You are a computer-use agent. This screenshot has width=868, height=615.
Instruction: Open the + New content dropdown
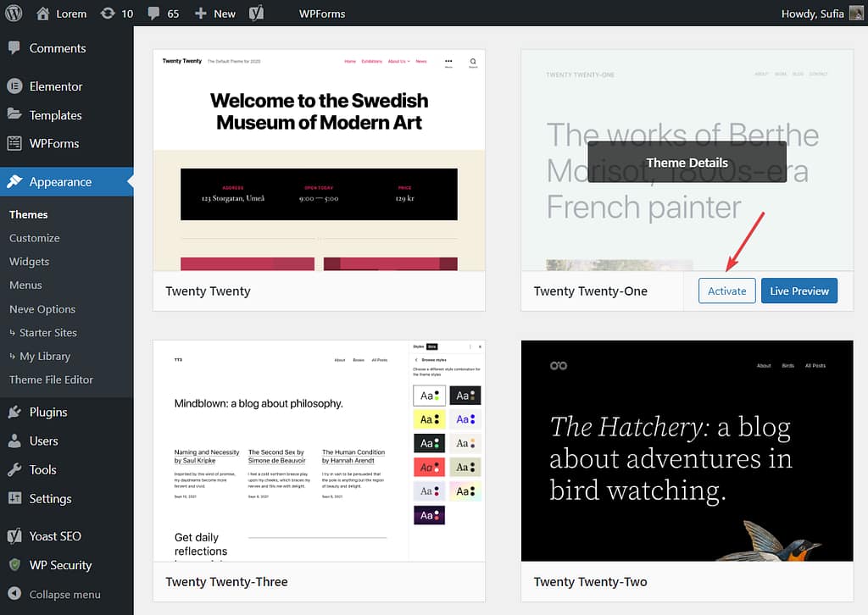pos(215,14)
